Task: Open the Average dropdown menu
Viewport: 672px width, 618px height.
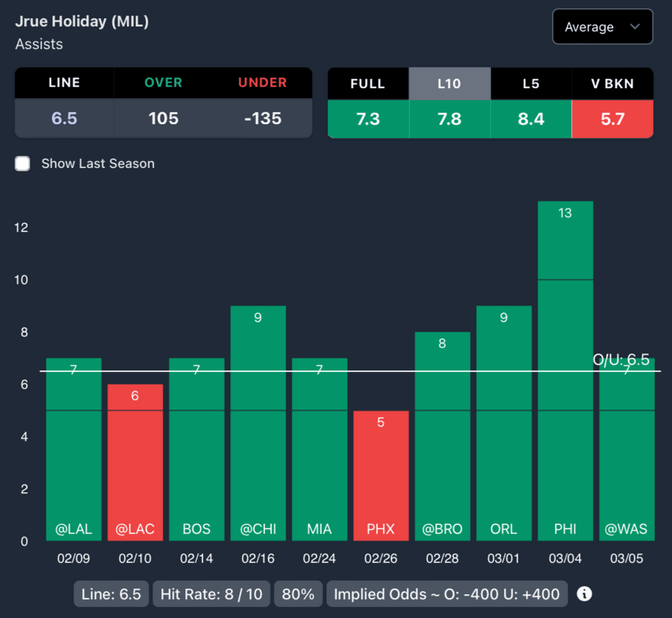Action: click(602, 27)
